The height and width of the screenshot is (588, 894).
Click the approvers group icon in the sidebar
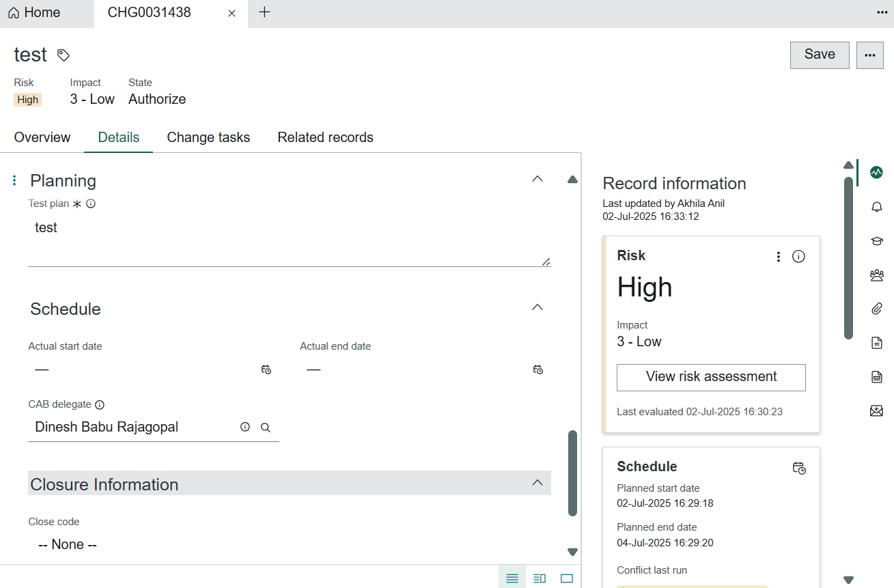pyautogui.click(x=876, y=275)
